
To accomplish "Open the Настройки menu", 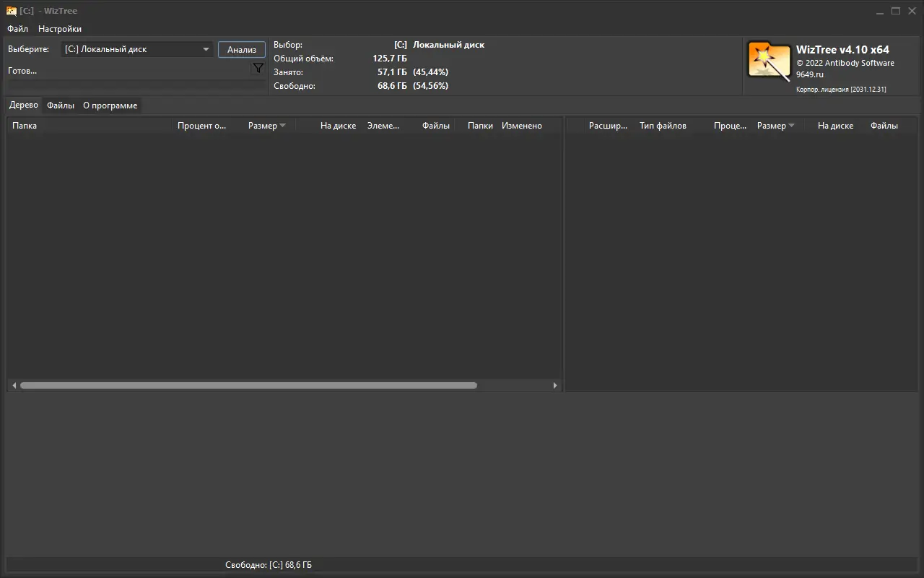I will 60,29.
